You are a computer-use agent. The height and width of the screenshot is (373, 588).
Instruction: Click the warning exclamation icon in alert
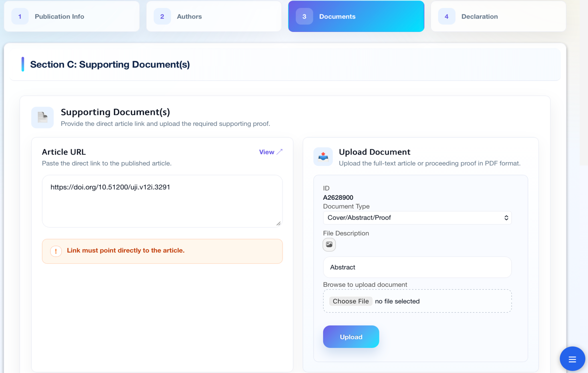[56, 251]
